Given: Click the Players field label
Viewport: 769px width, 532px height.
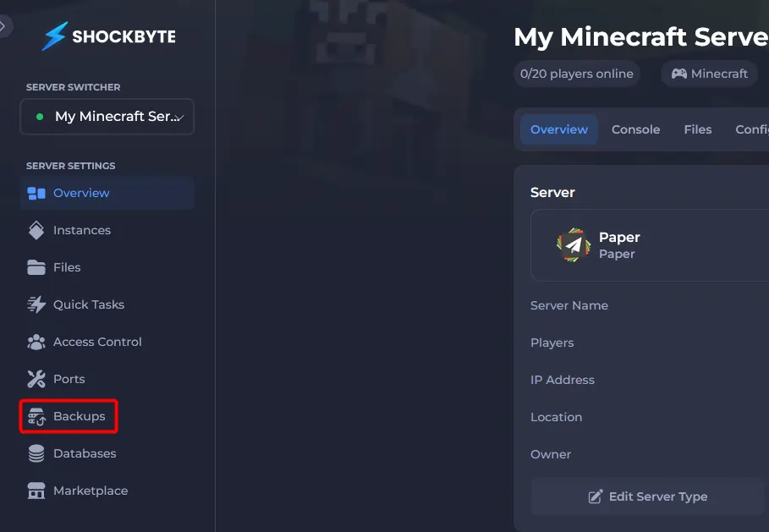Looking at the screenshot, I should [x=552, y=343].
